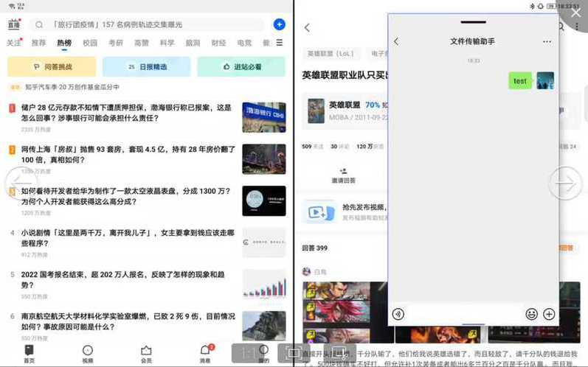Viewport: 588px width, 367px height.
Task: Open the sender avatar beside test message
Action: pos(545,80)
